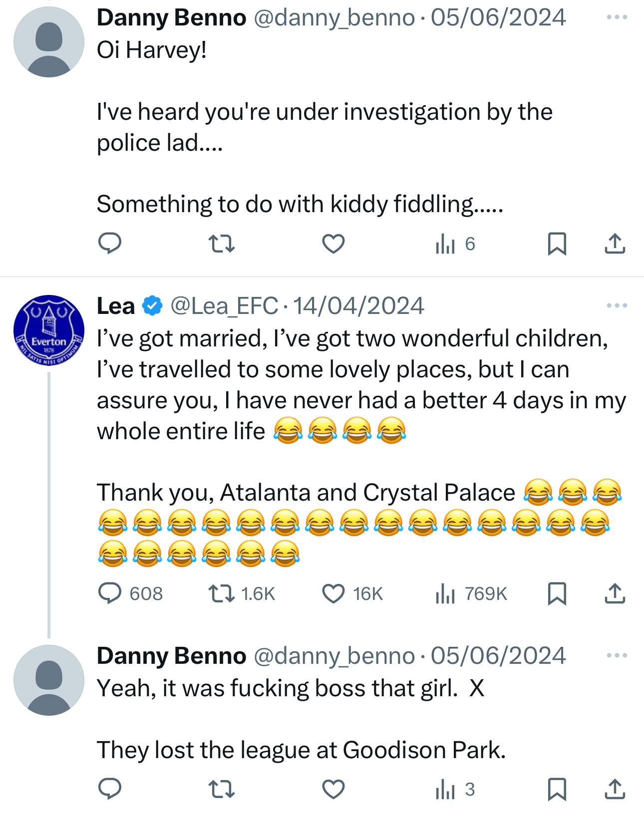Image resolution: width=644 pixels, height=822 pixels.
Task: Open more options on Lea's tweet
Action: click(617, 305)
